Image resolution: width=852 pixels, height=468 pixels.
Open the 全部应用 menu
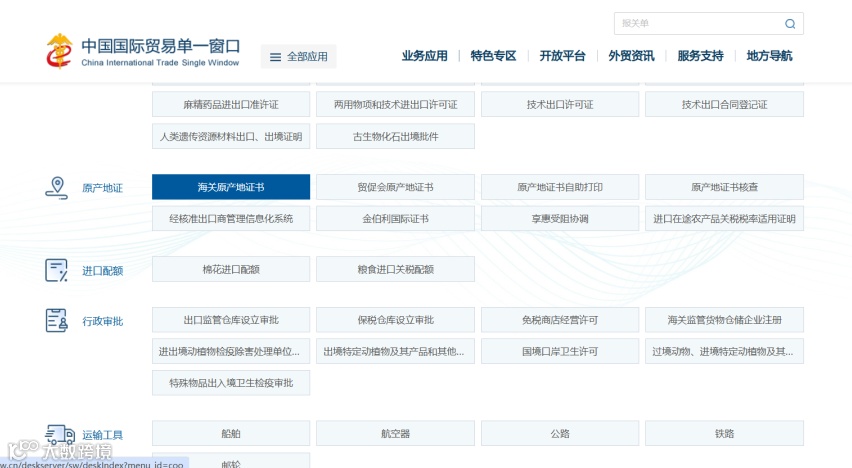click(298, 57)
